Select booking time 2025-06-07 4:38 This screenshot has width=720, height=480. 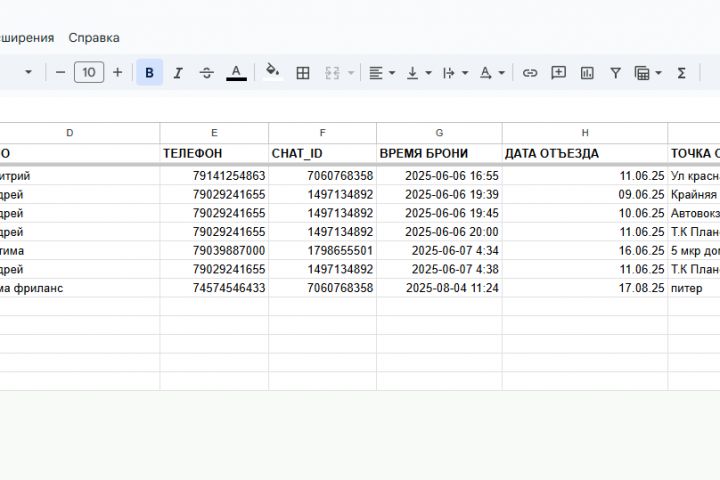coord(439,269)
